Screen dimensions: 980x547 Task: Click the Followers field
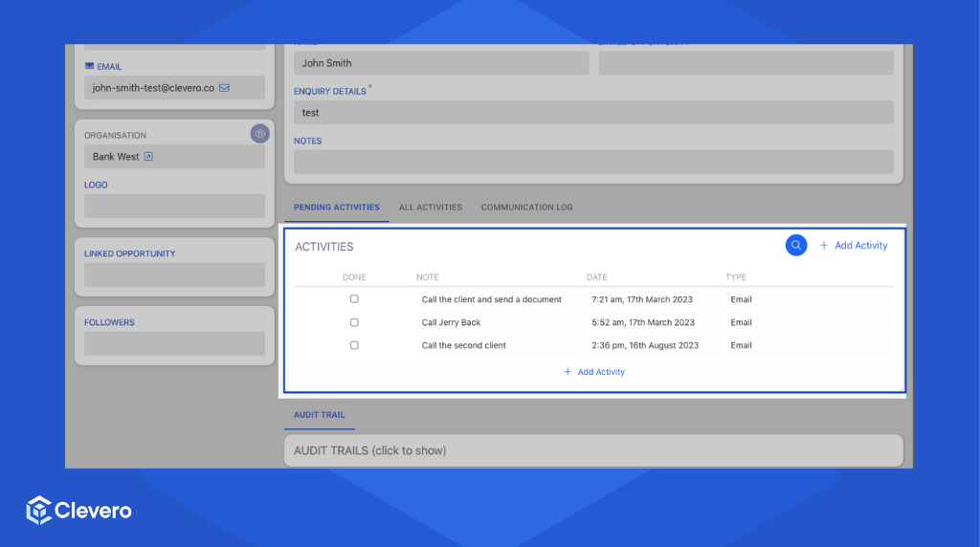tap(174, 343)
